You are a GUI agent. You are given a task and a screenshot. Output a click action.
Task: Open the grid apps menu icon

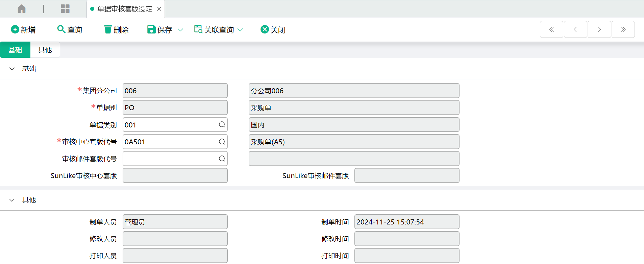(x=65, y=9)
